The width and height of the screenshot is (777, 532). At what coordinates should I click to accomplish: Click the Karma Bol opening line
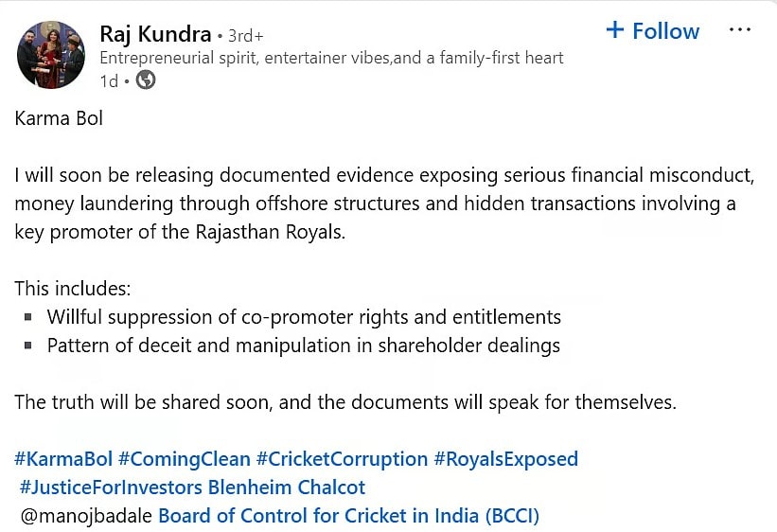point(59,118)
